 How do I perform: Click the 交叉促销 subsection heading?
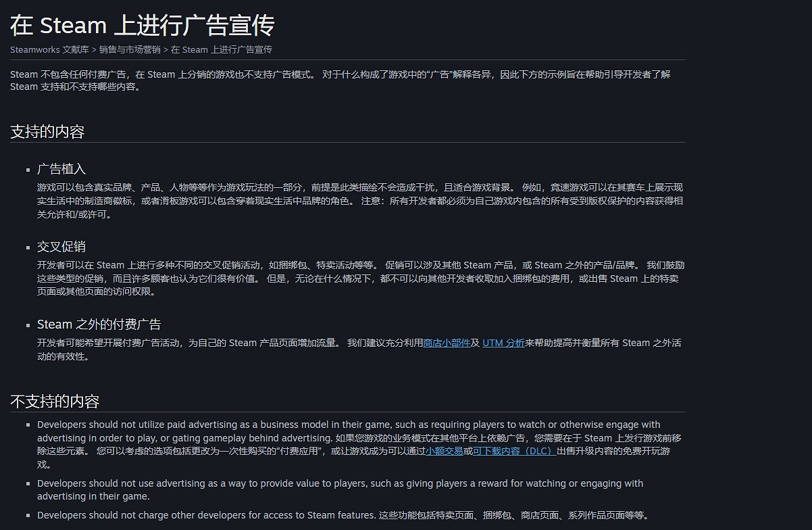pos(61,246)
